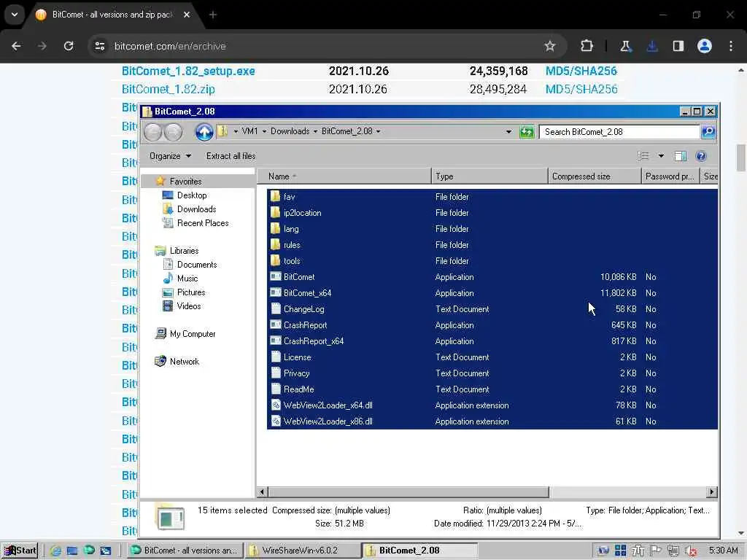Open Chrome side panel icon
Image resolution: width=747 pixels, height=560 pixels.
point(678,46)
